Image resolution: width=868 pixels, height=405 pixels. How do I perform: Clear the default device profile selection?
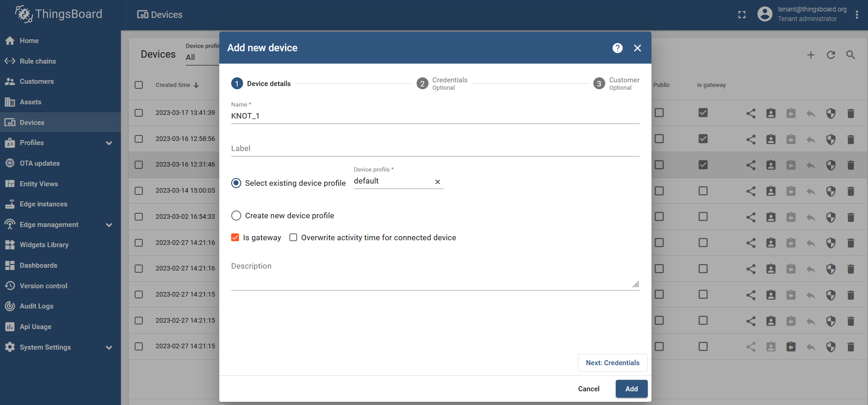pyautogui.click(x=438, y=182)
